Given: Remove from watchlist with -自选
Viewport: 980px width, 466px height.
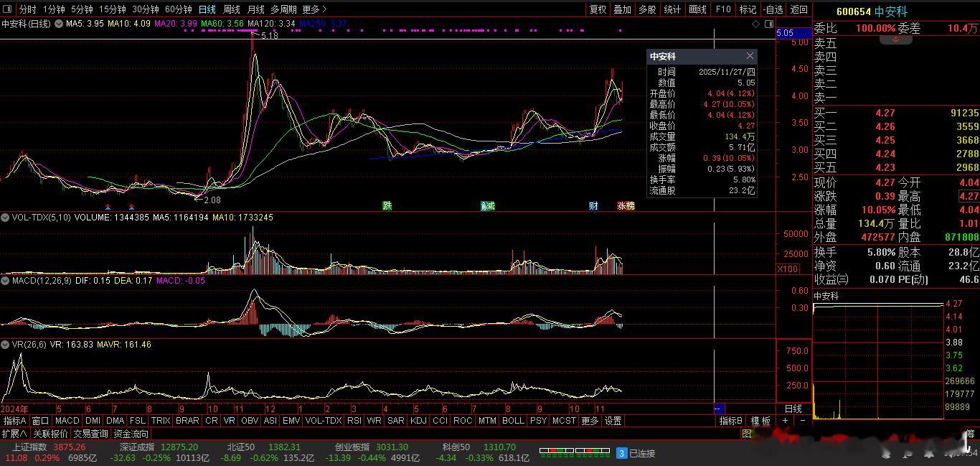Looking at the screenshot, I should pyautogui.click(x=773, y=9).
